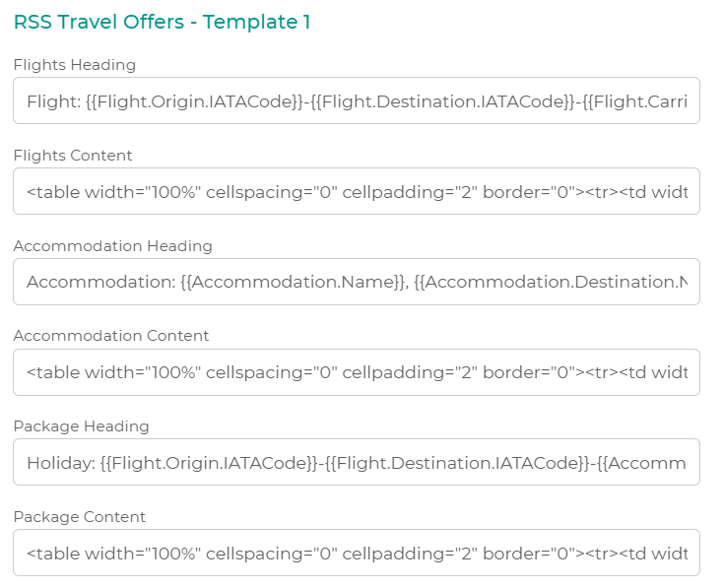724x588 pixels.
Task: Click the "Flights Content" label text
Action: pos(73,156)
